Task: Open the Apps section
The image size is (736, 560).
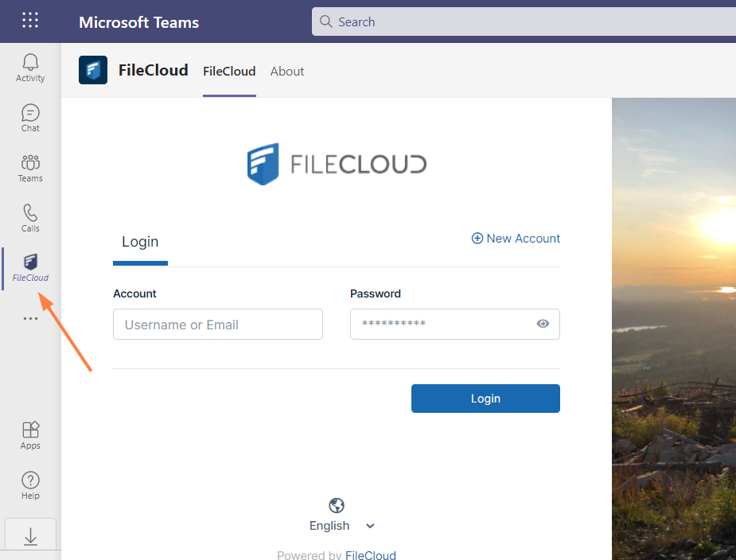Action: point(29,435)
